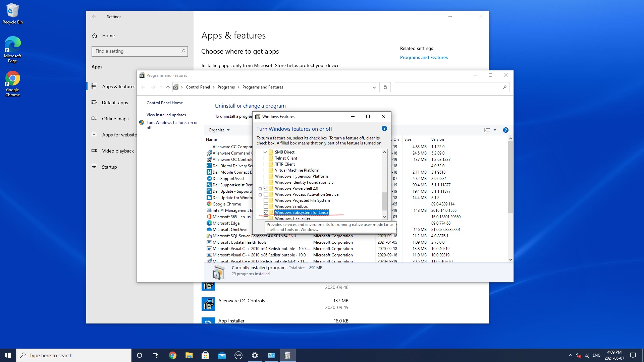Check the Telnet Client feature
This screenshot has width=644, height=362.
pyautogui.click(x=266, y=158)
